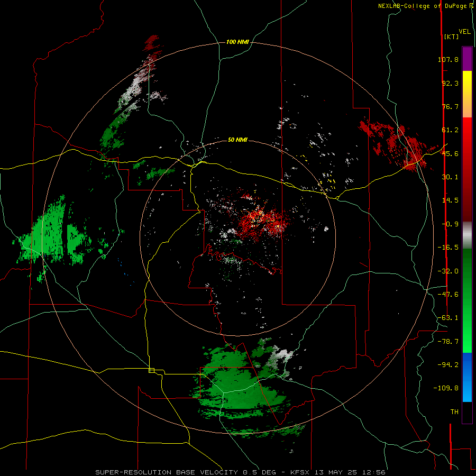
Task: Click the dark red echo near the northeast ring edge
Action: coord(398,145)
